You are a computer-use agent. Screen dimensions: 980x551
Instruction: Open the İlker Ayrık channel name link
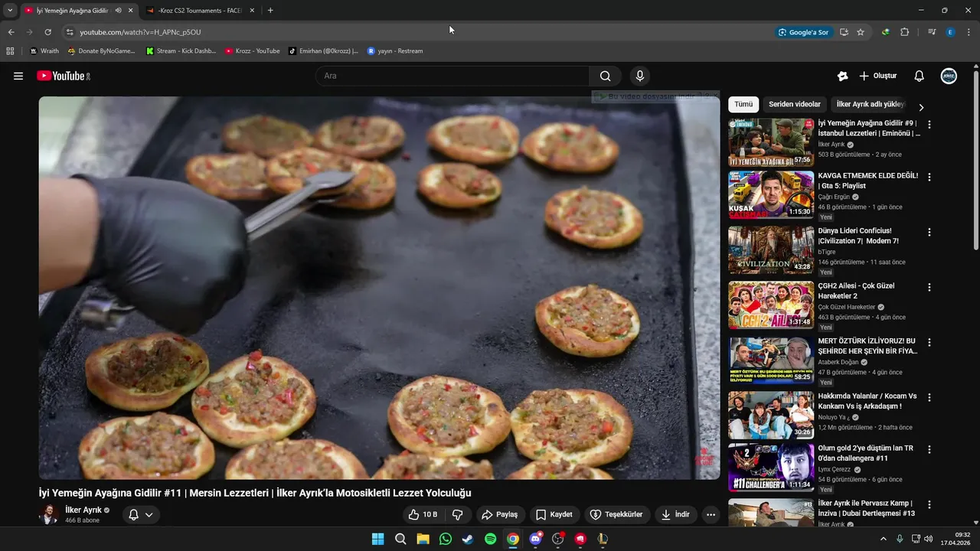pyautogui.click(x=83, y=510)
